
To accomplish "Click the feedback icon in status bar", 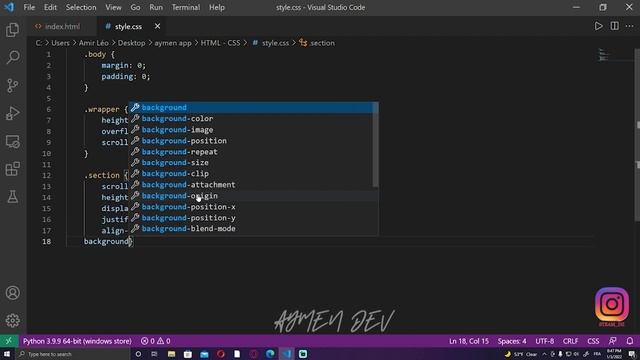I will 613,341.
